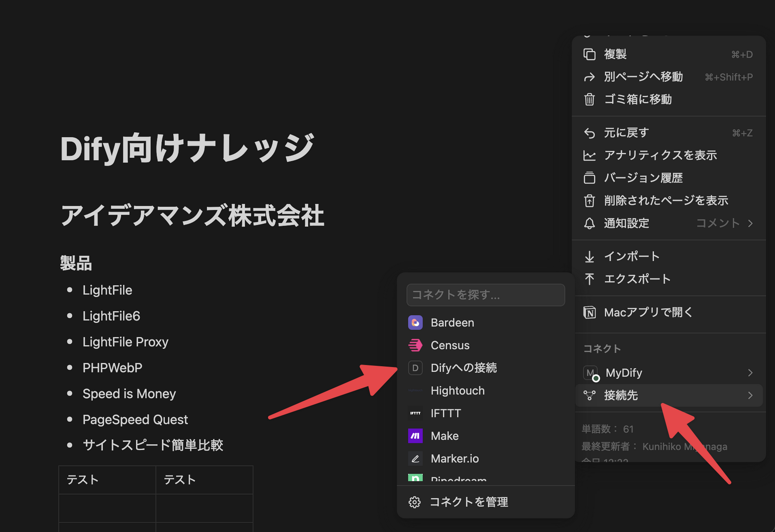Viewport: 775px width, 532px height.
Task: Select 削除されたページを表示 menu item
Action: 668,200
